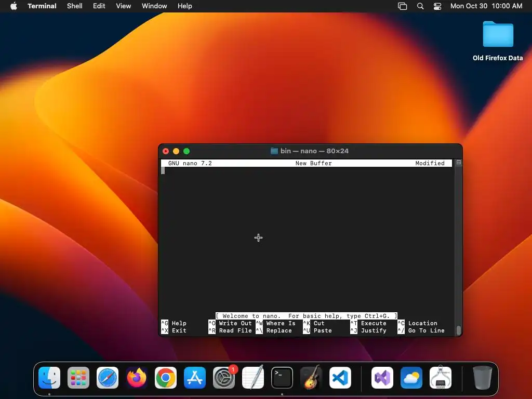Open Visual Studio Code in Dock
This screenshot has height=399, width=532.
[340, 378]
